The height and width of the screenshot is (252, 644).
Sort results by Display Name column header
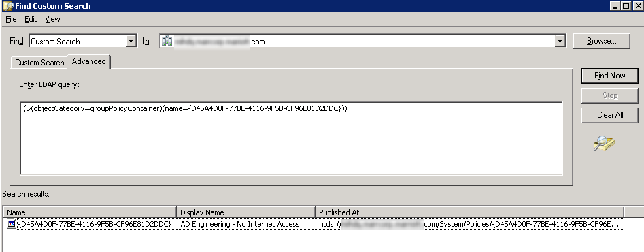click(245, 212)
